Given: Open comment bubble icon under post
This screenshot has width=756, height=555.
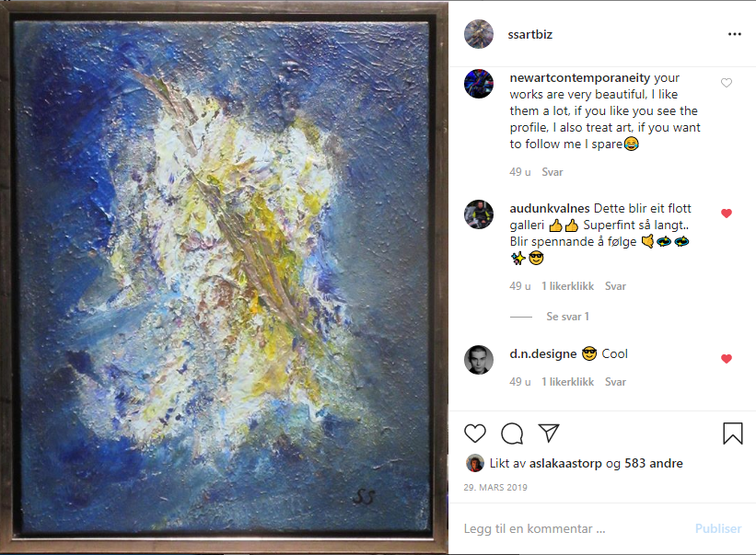Looking at the screenshot, I should [x=512, y=434].
